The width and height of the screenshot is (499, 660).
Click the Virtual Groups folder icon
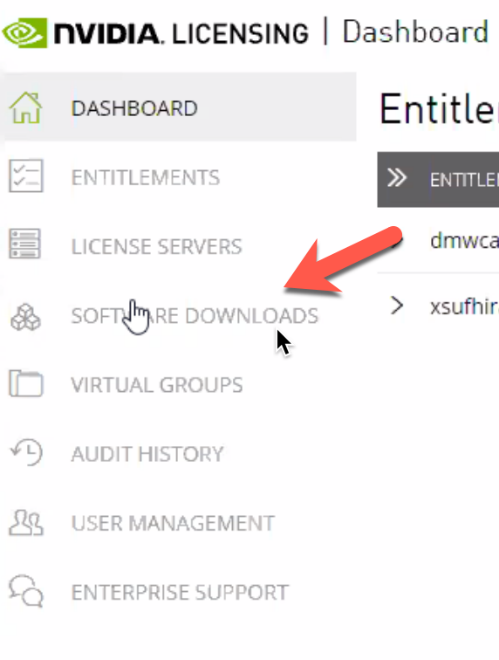click(26, 383)
